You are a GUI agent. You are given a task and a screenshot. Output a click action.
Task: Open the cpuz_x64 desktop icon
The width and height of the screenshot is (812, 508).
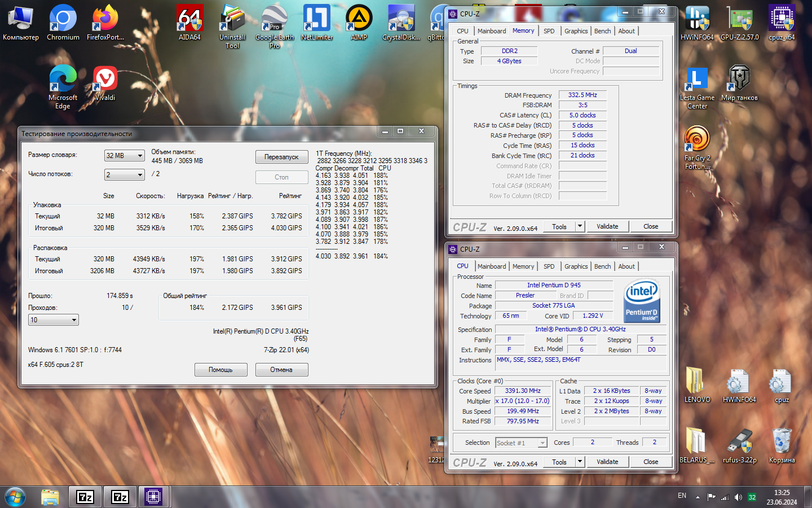click(782, 23)
